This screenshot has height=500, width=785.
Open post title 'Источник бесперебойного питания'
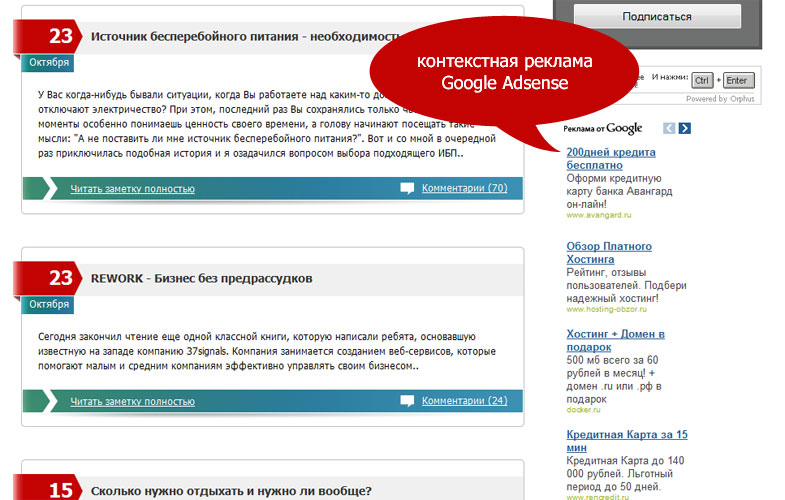pos(245,37)
